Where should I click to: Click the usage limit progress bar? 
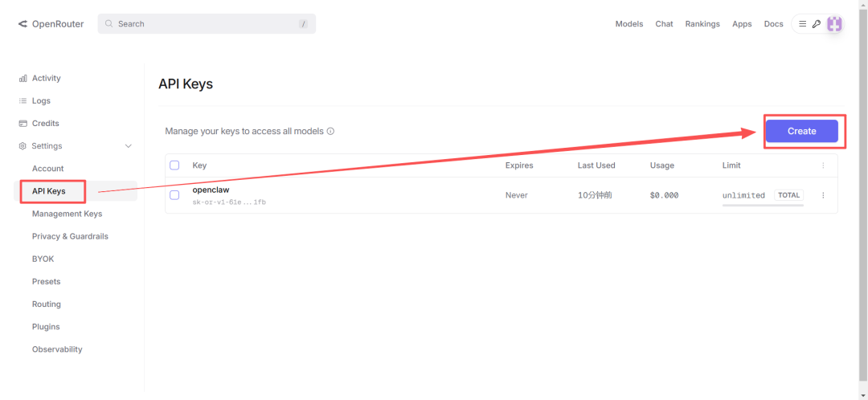click(x=763, y=206)
